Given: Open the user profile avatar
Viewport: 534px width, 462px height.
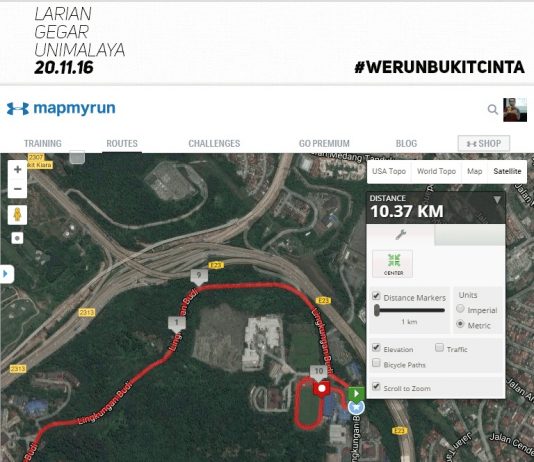Looking at the screenshot, I should pyautogui.click(x=515, y=110).
